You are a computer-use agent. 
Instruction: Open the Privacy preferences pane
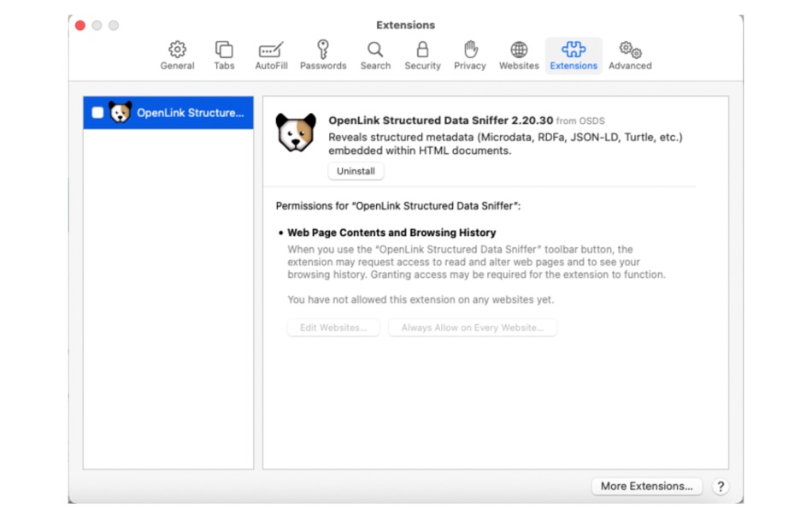470,56
